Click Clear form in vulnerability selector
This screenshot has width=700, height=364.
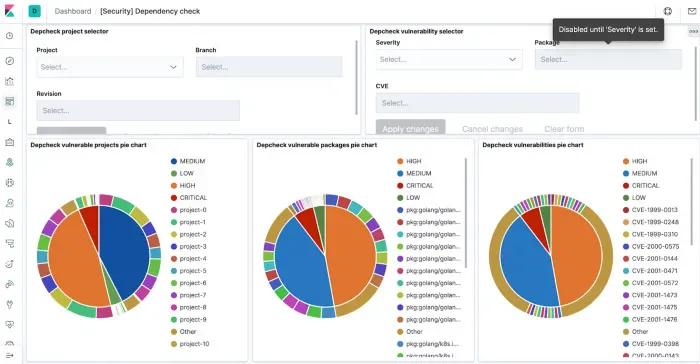click(x=564, y=129)
